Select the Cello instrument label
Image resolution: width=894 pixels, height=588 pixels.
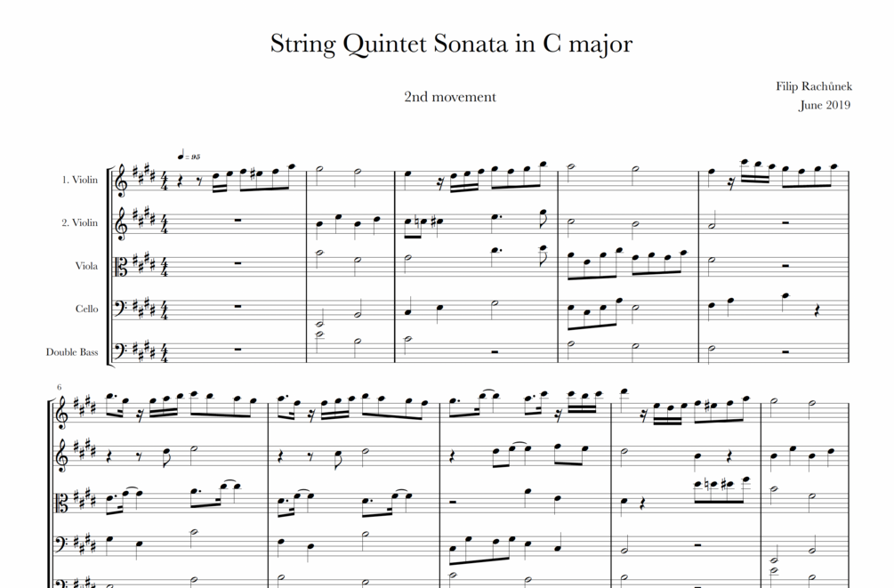[86, 309]
